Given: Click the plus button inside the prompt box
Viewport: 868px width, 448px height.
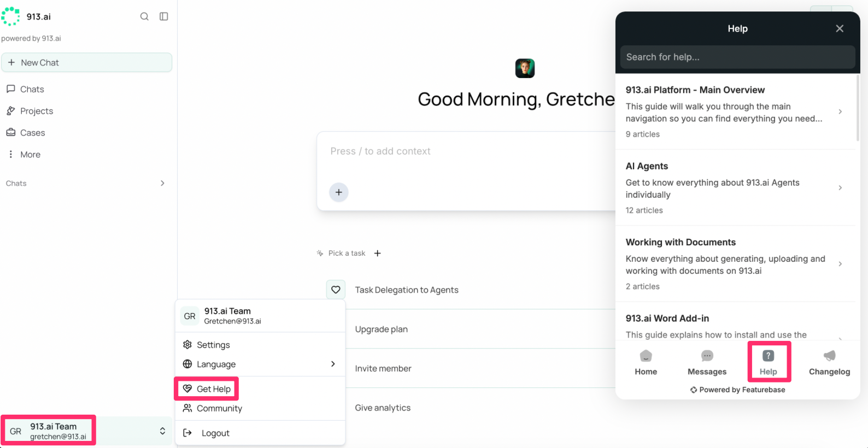Looking at the screenshot, I should (339, 192).
